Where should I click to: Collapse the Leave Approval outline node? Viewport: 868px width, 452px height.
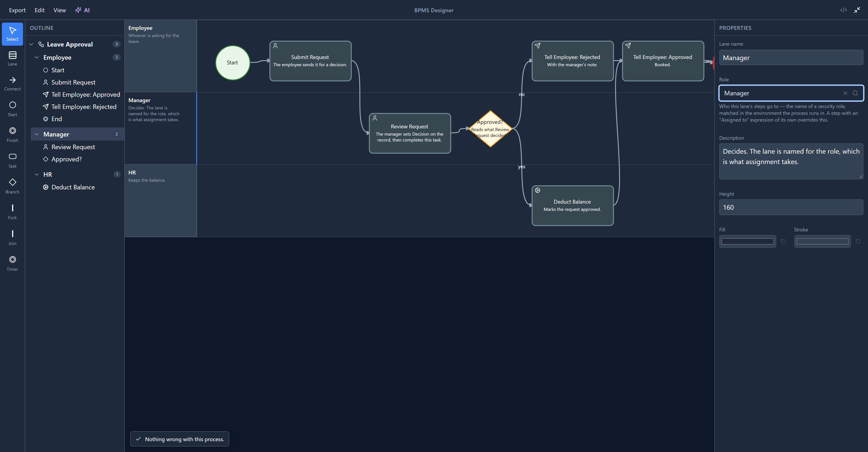click(31, 45)
